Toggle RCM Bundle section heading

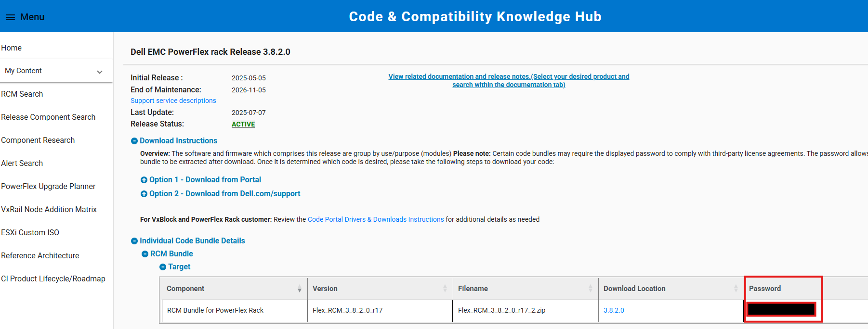pyautogui.click(x=171, y=254)
